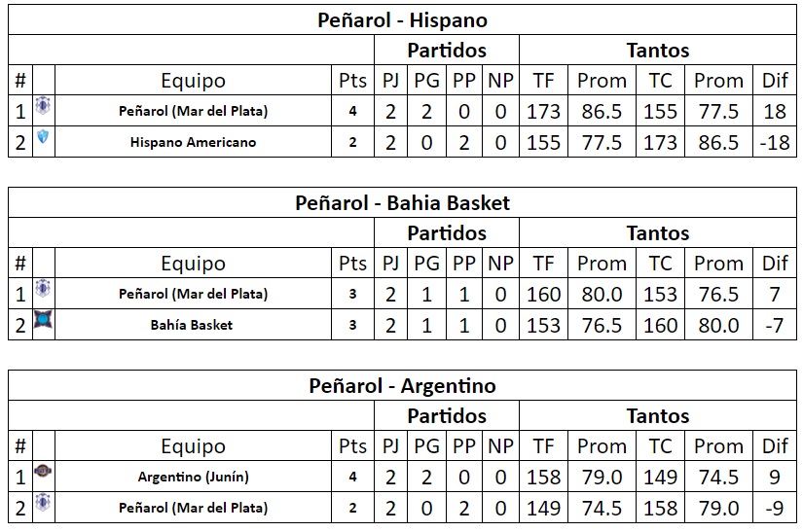803x532 pixels.
Task: Select the Argentino (Junín) team name
Action: tap(193, 477)
